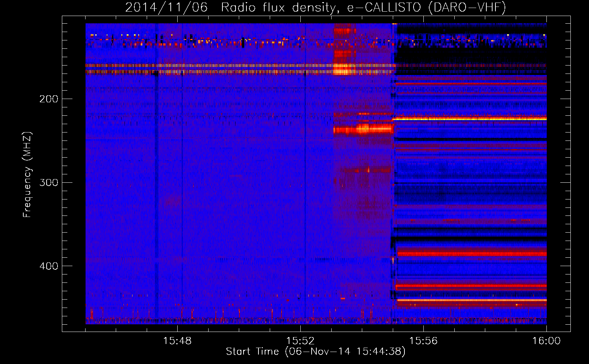The image size is (589, 364).
Task: Click the "Frequency (MHZ)" axis label
Action: (x=27, y=175)
